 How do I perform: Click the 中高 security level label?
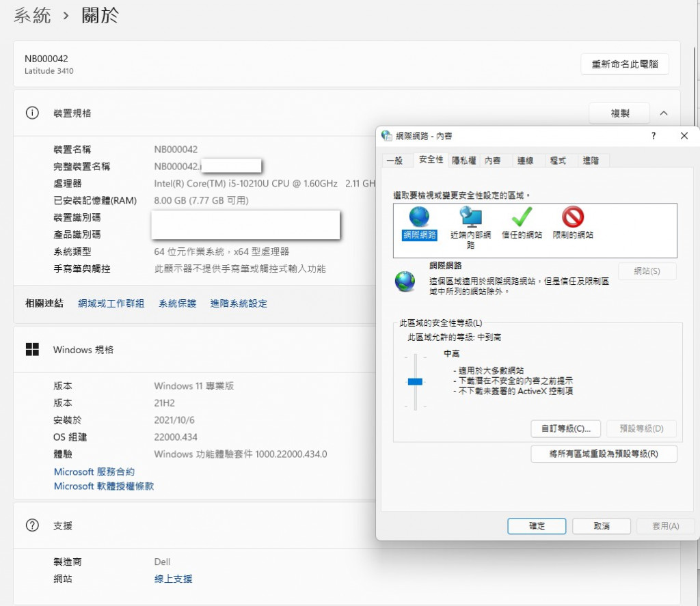(451, 353)
